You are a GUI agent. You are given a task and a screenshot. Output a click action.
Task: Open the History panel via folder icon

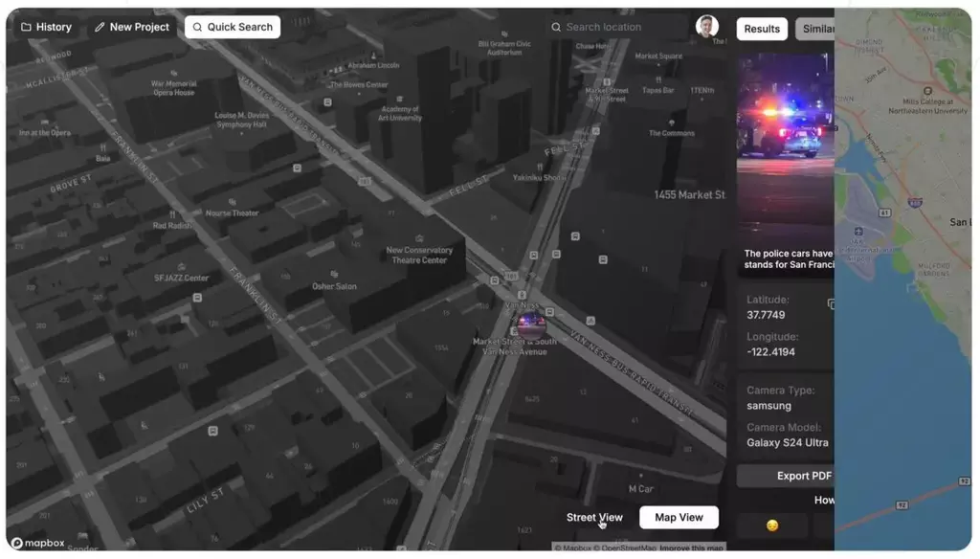pos(26,27)
